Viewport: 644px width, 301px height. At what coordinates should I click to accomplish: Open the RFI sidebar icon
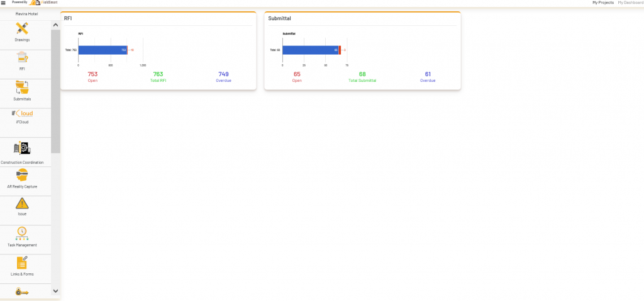[22, 57]
